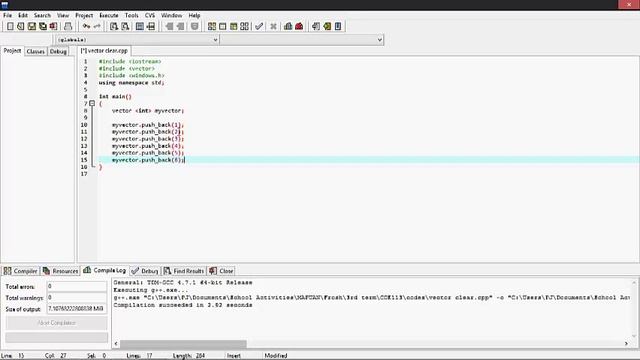Click the shield icon right of Unindent
This screenshot has height=360, width=640.
click(195, 27)
